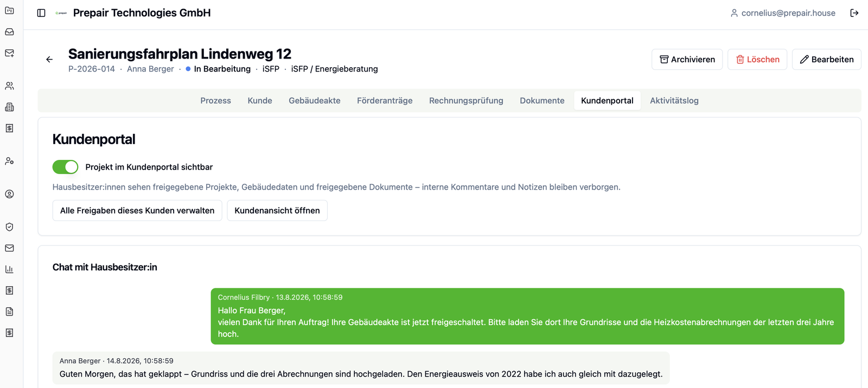Click the profile circle icon in sidebar
868x388 pixels.
pyautogui.click(x=9, y=194)
